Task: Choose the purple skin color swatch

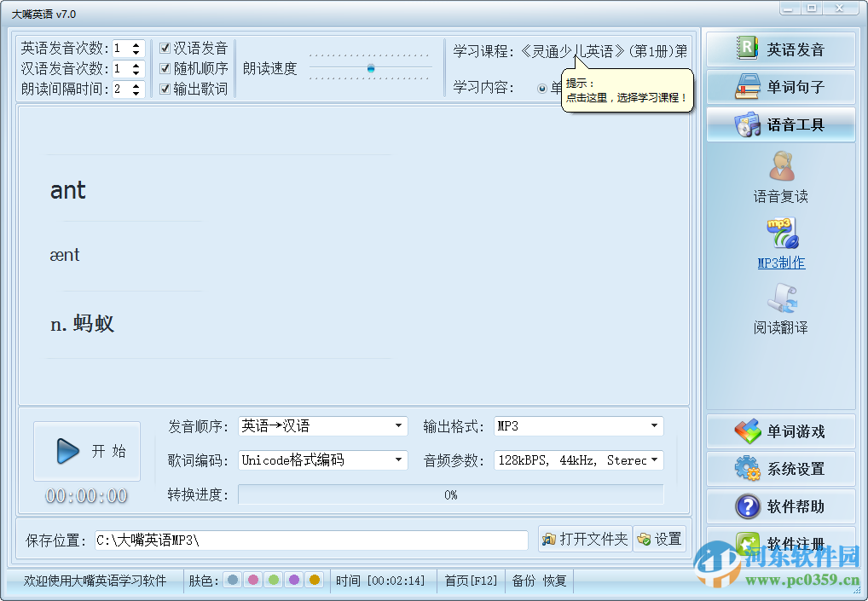Action: tap(294, 580)
